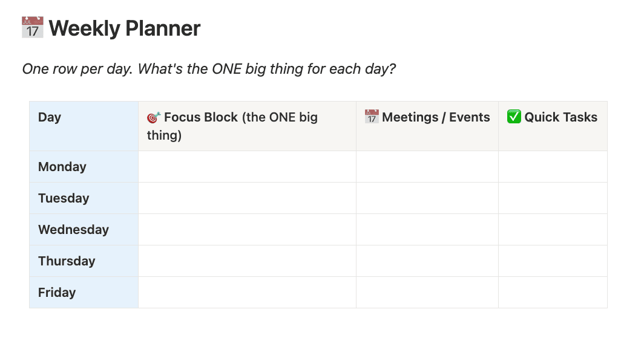Viewport: 644px width, 341px height.
Task: Click the calendar icon beside Weekly Planner title
Action: (x=33, y=28)
